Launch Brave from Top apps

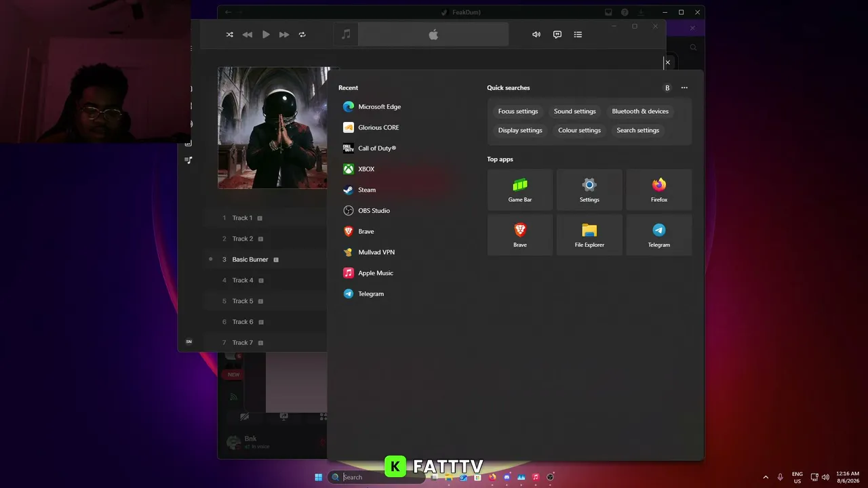pos(520,235)
